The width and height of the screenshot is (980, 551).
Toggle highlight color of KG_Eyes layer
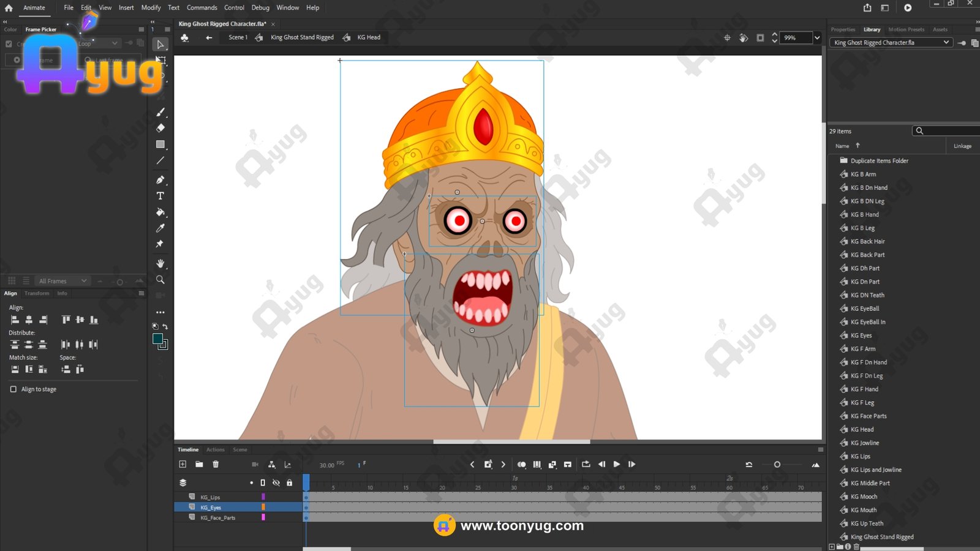click(263, 507)
